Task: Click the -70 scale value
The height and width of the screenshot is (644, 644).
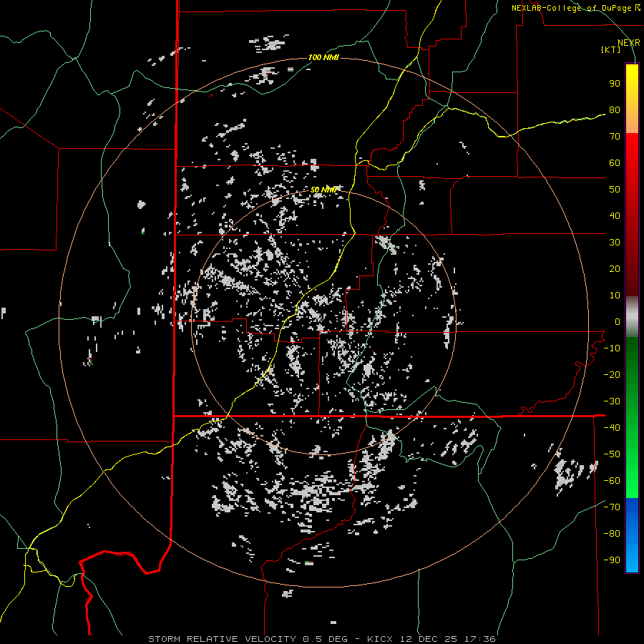Action: point(612,507)
